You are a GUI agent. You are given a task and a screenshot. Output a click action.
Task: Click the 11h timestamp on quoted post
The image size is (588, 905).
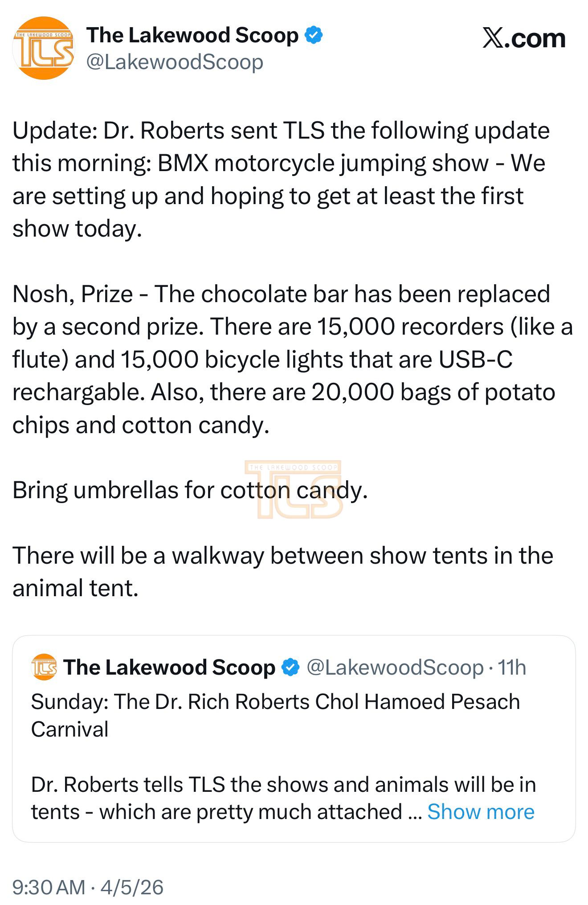coord(512,667)
